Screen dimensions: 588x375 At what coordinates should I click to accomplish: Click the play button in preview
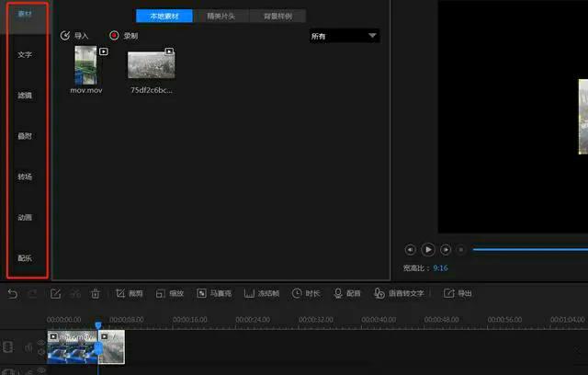click(428, 250)
